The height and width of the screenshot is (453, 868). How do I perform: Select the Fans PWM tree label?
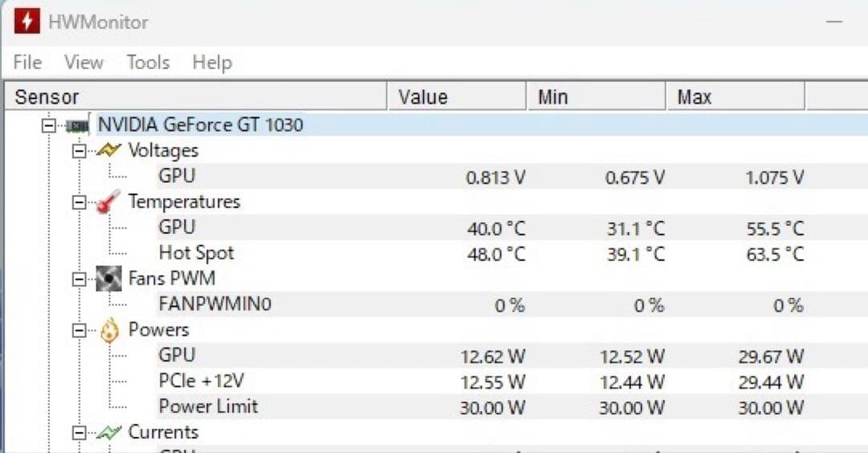click(x=172, y=278)
